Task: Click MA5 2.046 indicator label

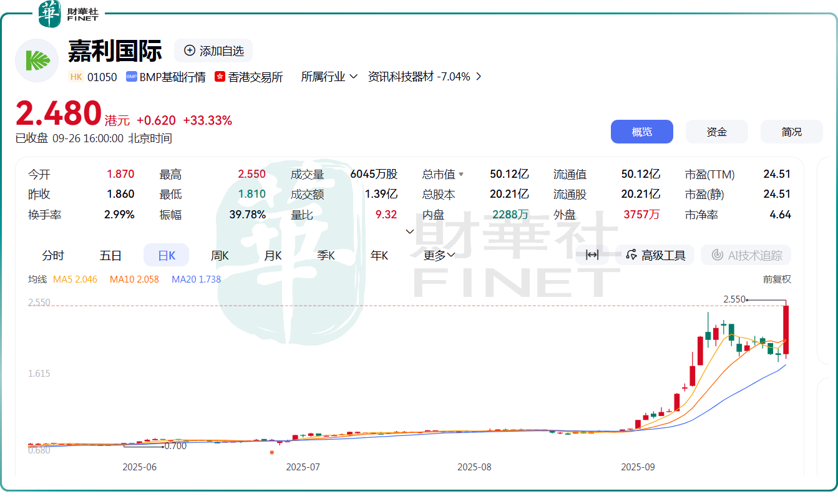Action: click(75, 279)
